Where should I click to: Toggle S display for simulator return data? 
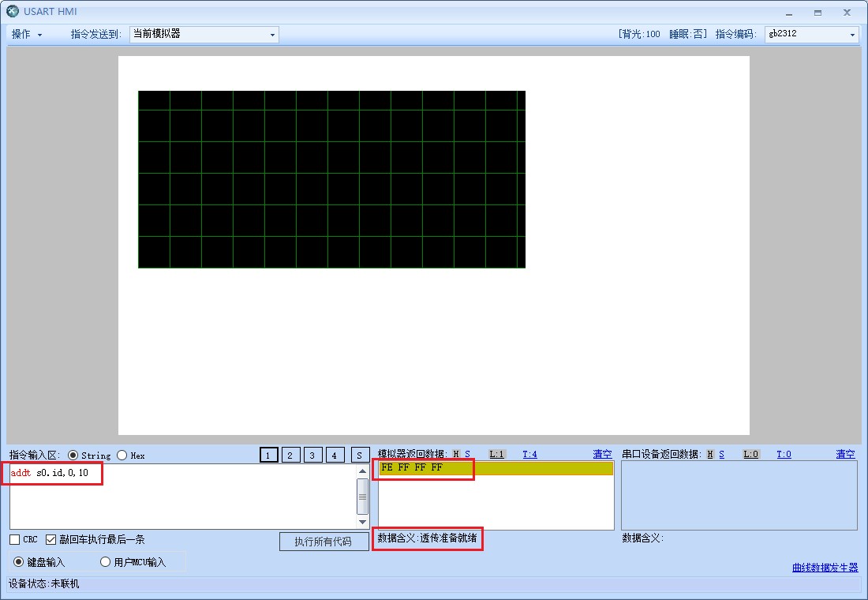[467, 454]
